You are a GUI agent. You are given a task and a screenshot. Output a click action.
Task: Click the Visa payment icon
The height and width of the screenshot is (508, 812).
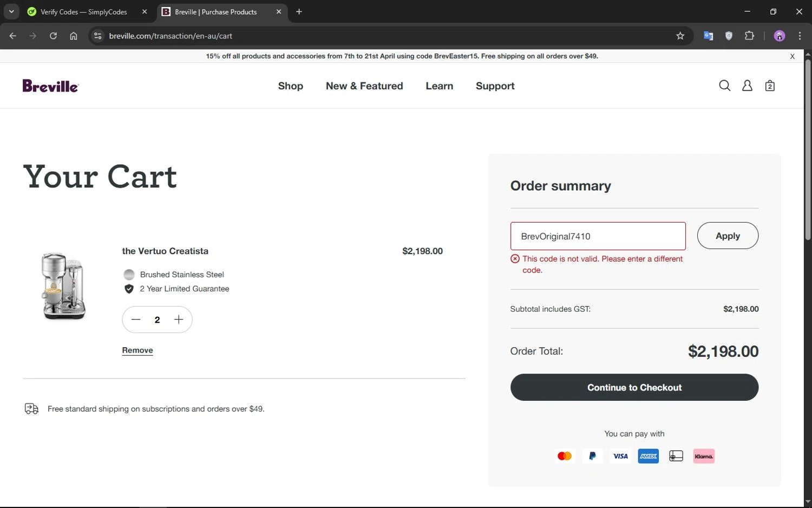(620, 456)
